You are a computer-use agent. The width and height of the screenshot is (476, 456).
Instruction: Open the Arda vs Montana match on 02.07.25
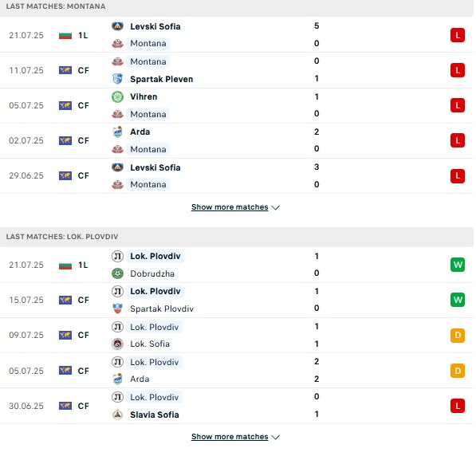[237, 140]
